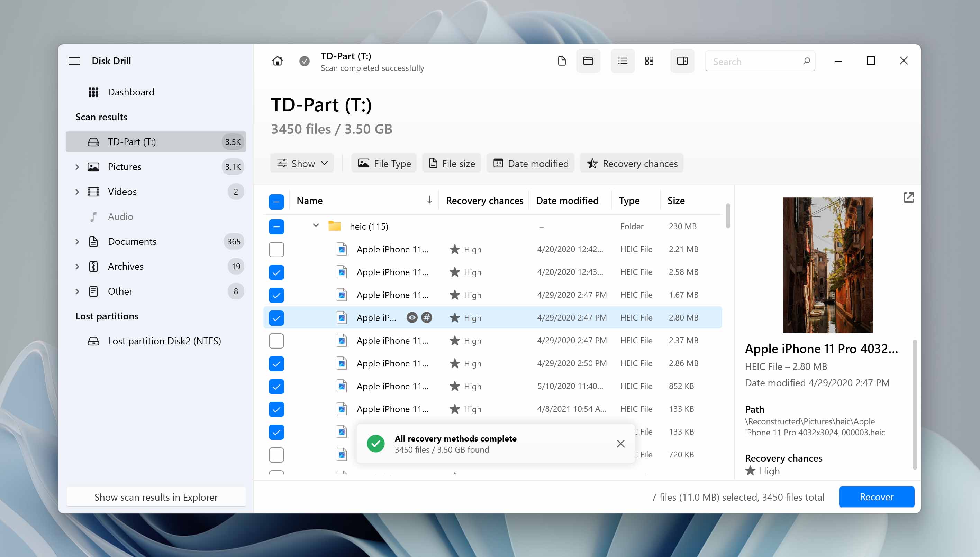
Task: Click the Recover button
Action: [876, 496]
